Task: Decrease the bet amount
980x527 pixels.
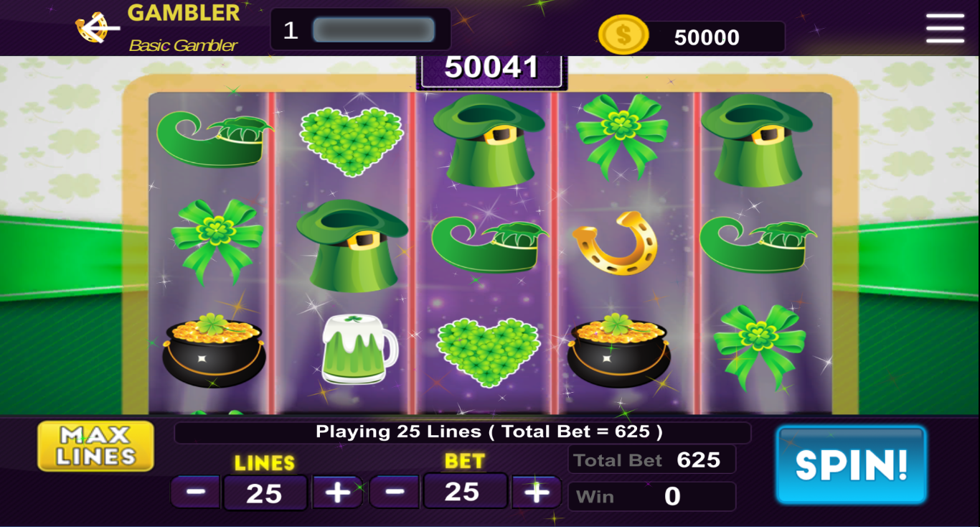Action: pyautogui.click(x=395, y=492)
